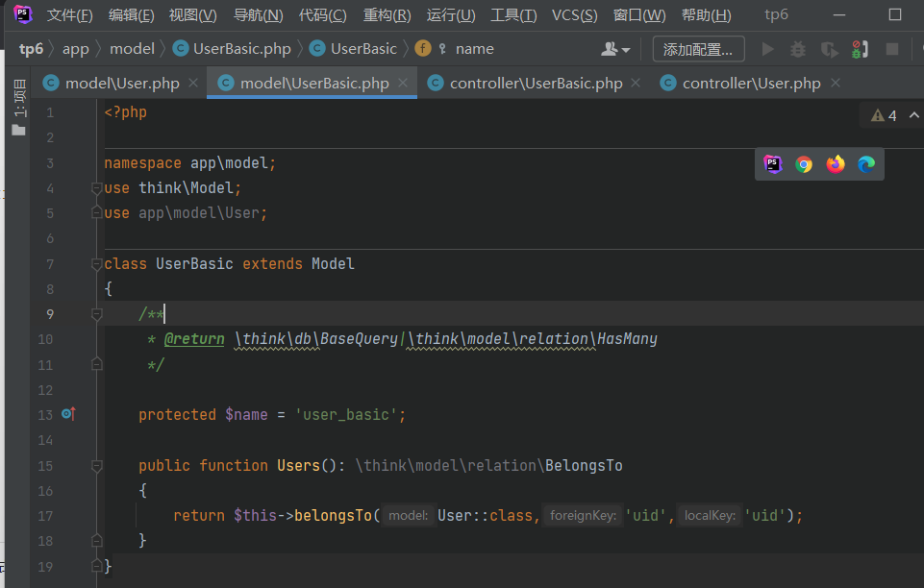Close the model\UserBasic.php tab
Image resolution: width=924 pixels, height=588 pixels.
pyautogui.click(x=403, y=83)
